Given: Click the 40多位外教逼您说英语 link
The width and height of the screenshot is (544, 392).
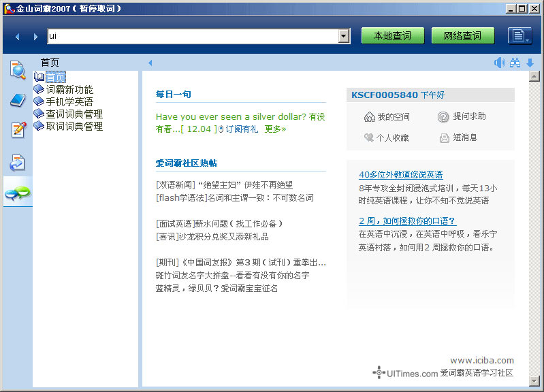Looking at the screenshot, I should coord(401,175).
